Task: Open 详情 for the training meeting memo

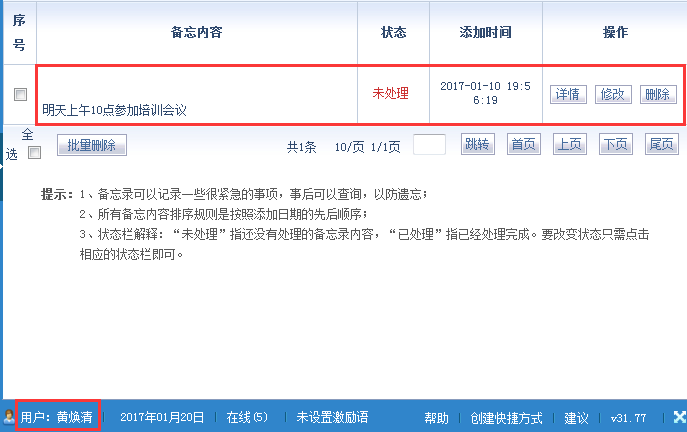Action: (567, 94)
